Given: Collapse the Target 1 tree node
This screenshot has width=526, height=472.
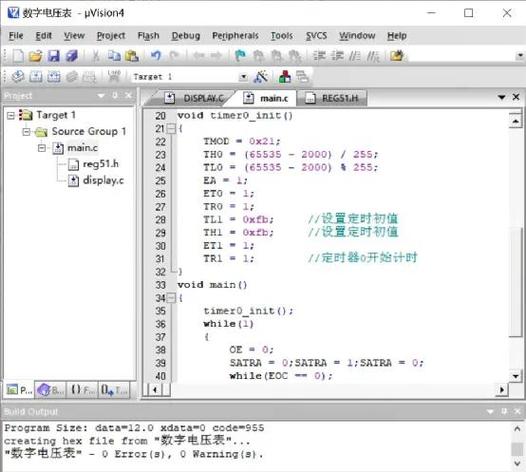Looking at the screenshot, I should click(11, 116).
